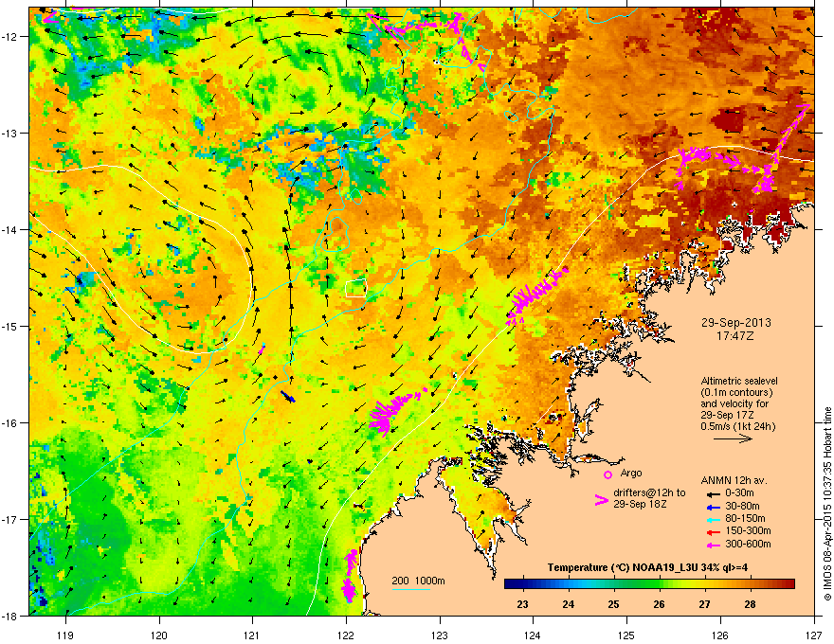This screenshot has height=644, width=834.
Task: Click colorbar tick label 23
Action: 523,604
